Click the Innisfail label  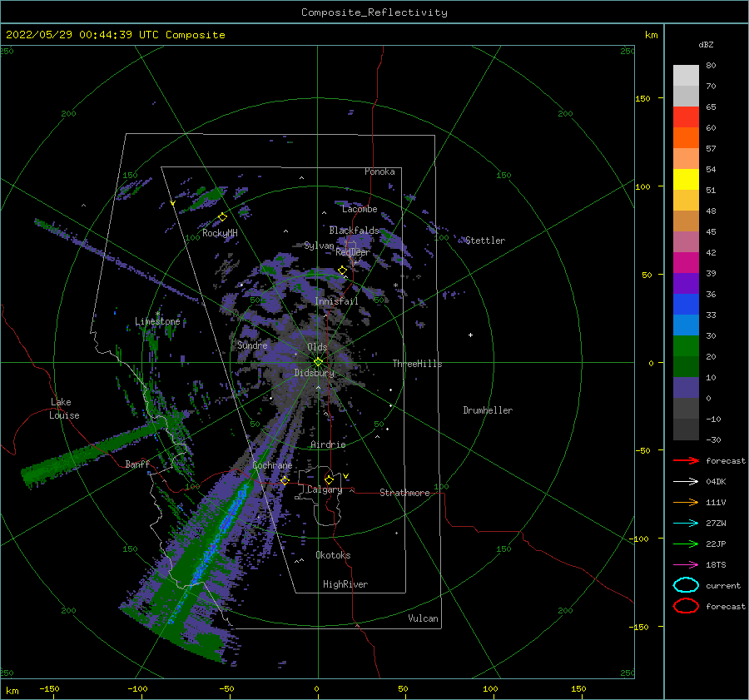coord(336,301)
